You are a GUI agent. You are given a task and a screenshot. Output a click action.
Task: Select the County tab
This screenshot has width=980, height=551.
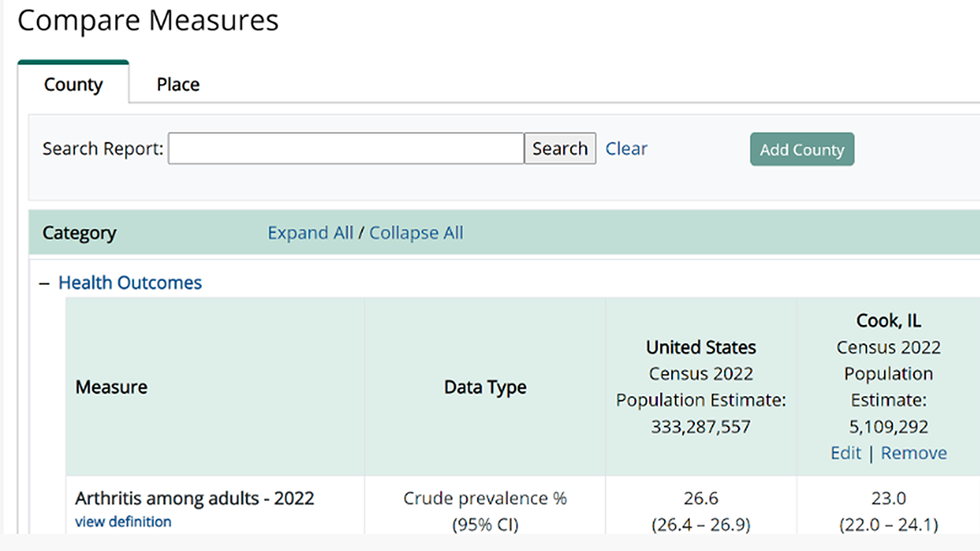[73, 84]
